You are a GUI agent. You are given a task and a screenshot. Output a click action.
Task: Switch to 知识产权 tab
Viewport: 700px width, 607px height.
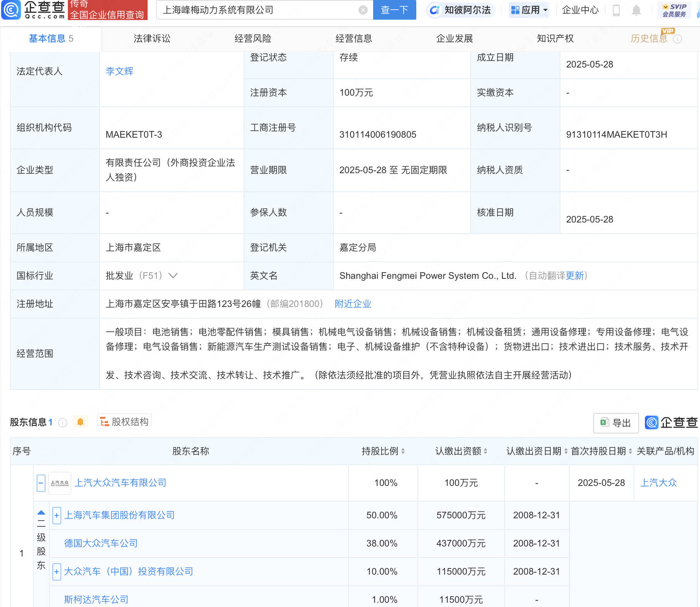click(555, 39)
